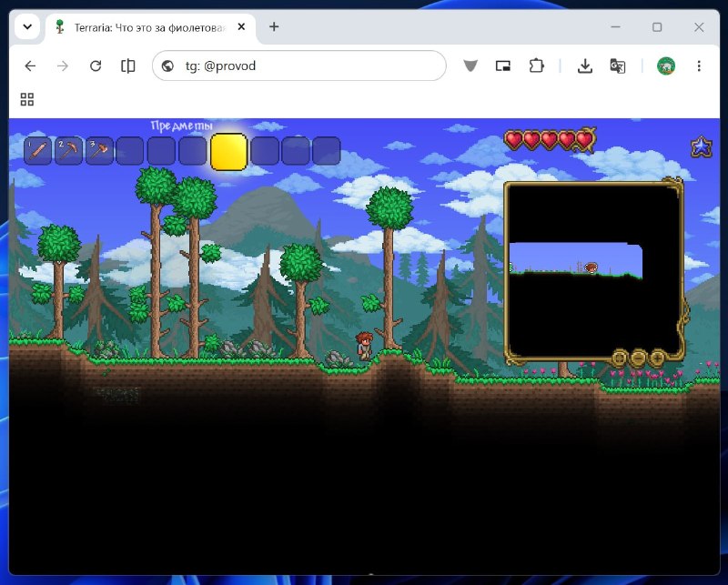Click the red-haired player character
The width and height of the screenshot is (728, 585).
pos(364,346)
